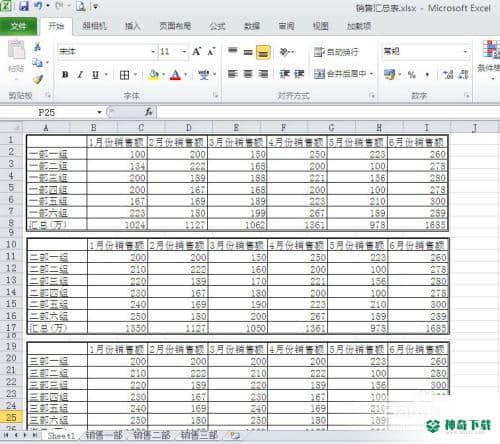Screen dimensions: 500x444
Task: Click the Increase Font Size icon
Action: (197, 52)
